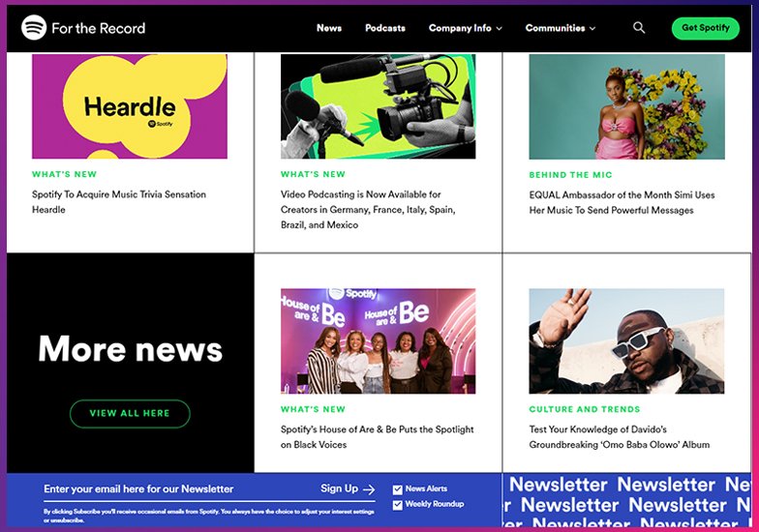Click the Davido sunglasses photo thumbnail

(626, 340)
